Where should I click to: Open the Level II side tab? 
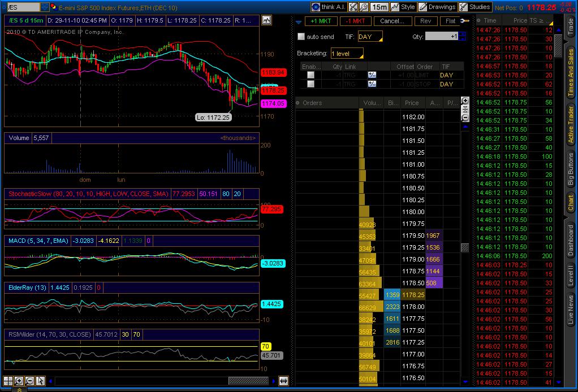571,275
